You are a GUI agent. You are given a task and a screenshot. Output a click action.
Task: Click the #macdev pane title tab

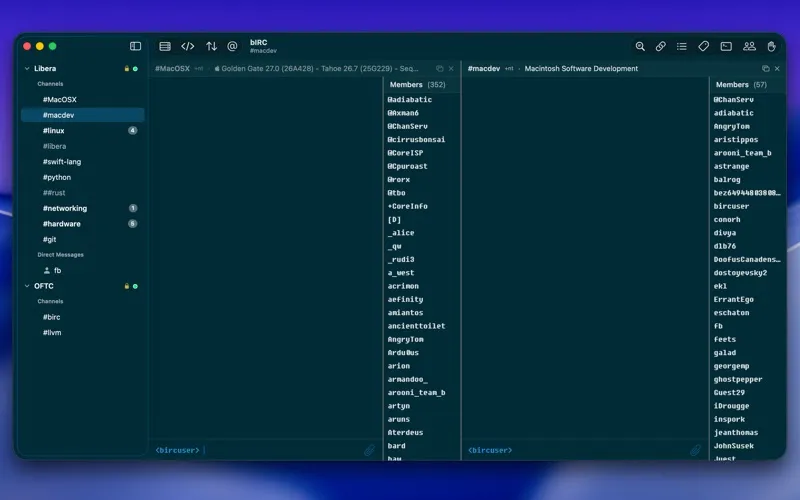(484, 68)
